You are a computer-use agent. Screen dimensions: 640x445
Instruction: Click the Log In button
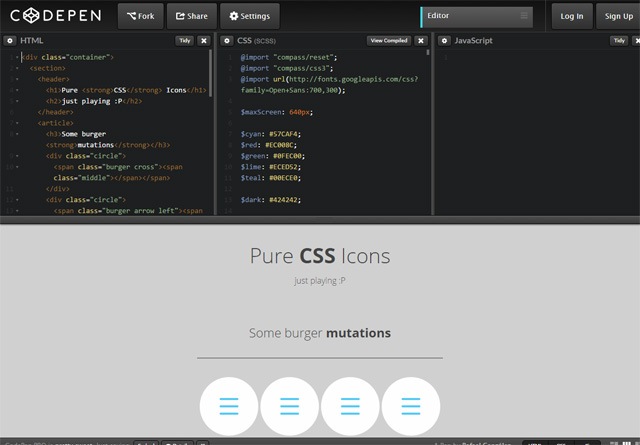(x=572, y=16)
